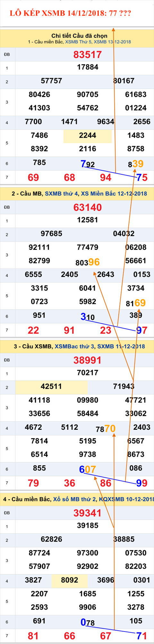Image resolution: width=154 pixels, height=644 pixels.
Task: Click the number 62826
Action: [51, 539]
